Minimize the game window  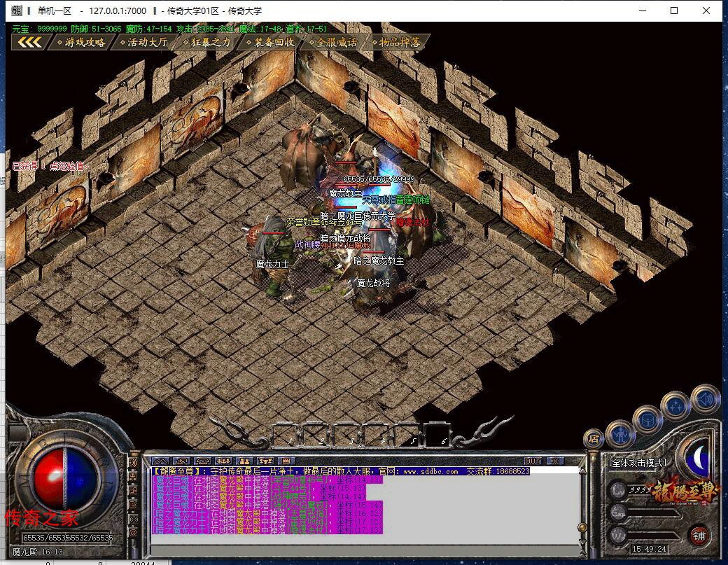[x=643, y=11]
